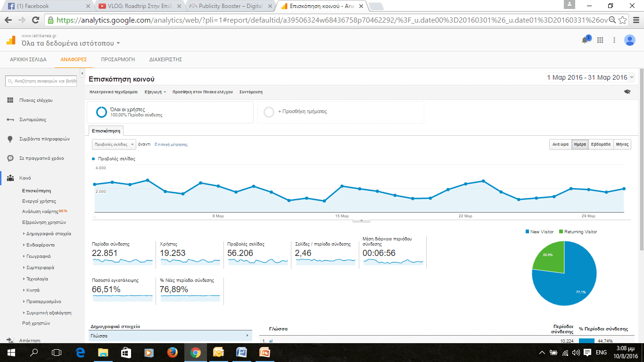The image size is (644, 362).
Task: Open Firefox from the taskbar
Action: [172, 352]
